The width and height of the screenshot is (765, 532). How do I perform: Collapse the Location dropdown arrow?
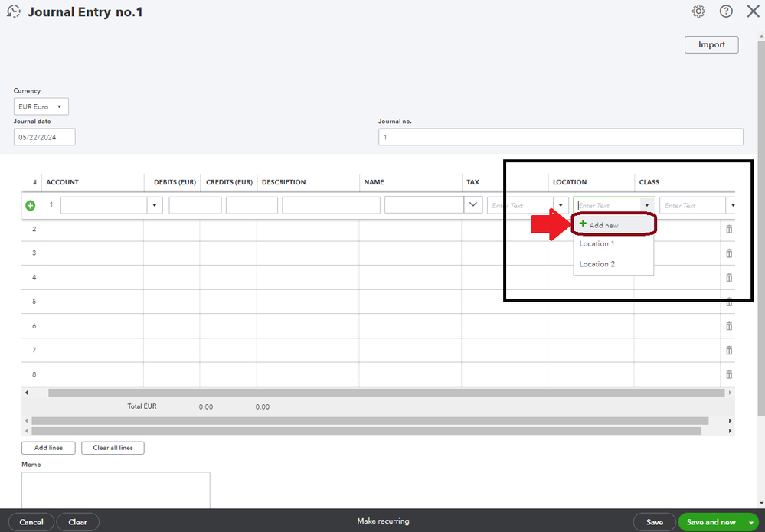pyautogui.click(x=647, y=205)
